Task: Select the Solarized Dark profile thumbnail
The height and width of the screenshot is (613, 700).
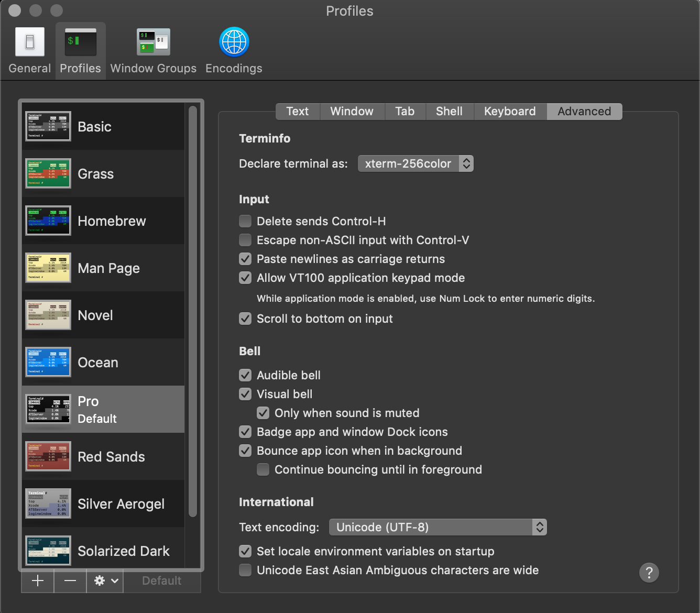Action: (48, 550)
